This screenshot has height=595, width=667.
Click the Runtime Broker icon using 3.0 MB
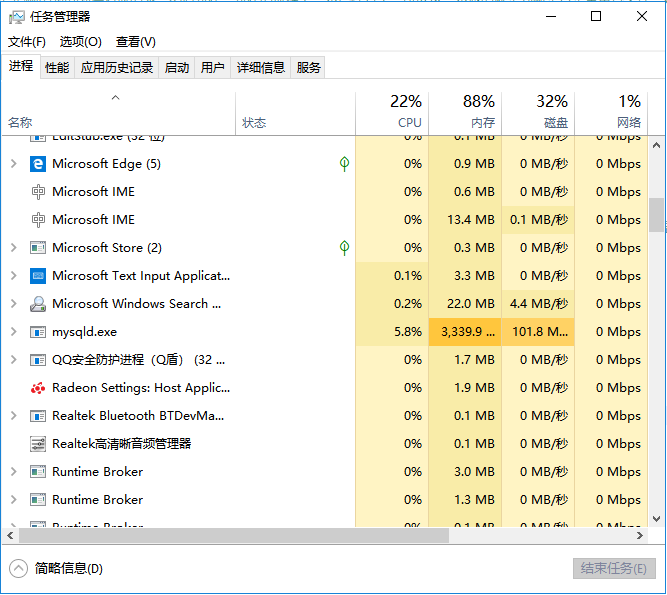(38, 472)
